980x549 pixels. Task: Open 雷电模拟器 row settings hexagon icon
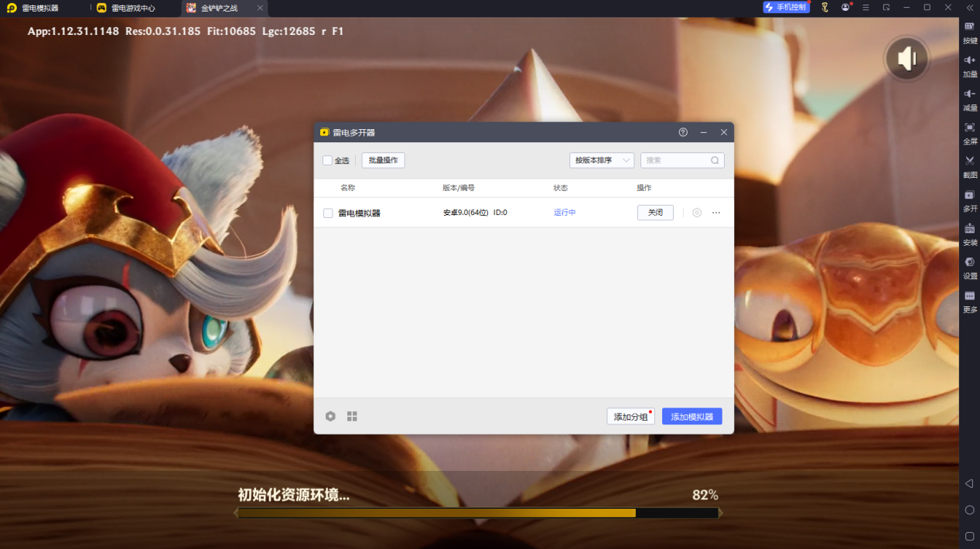tap(697, 213)
